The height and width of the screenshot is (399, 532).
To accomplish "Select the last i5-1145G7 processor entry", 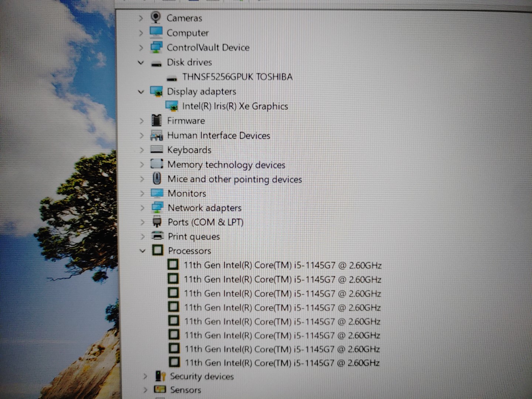I will (282, 363).
